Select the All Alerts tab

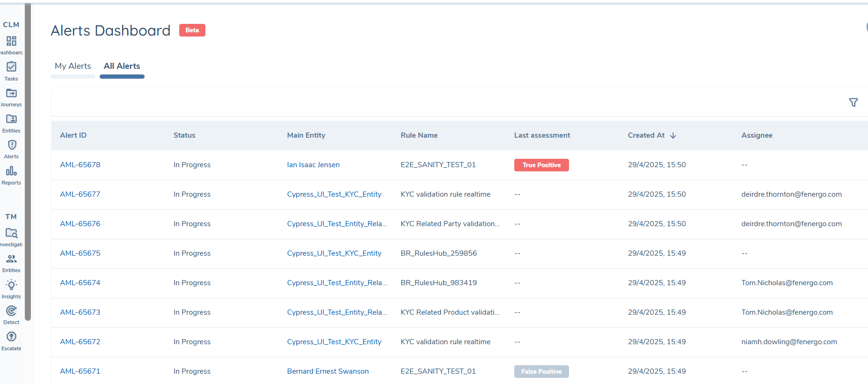click(x=122, y=66)
